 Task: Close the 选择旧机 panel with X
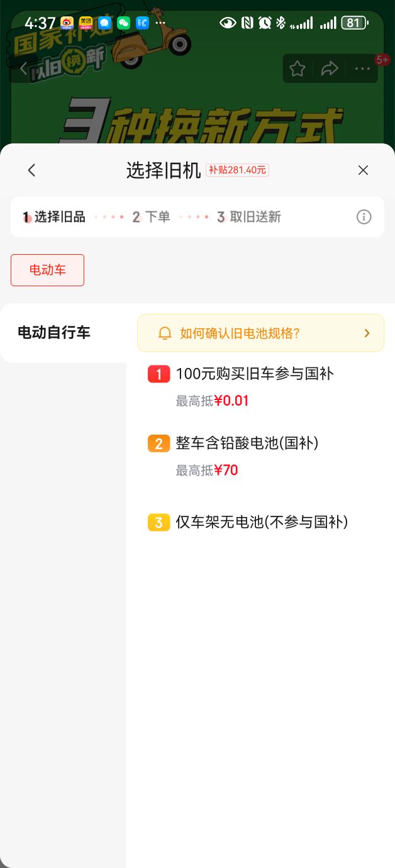[x=363, y=170]
